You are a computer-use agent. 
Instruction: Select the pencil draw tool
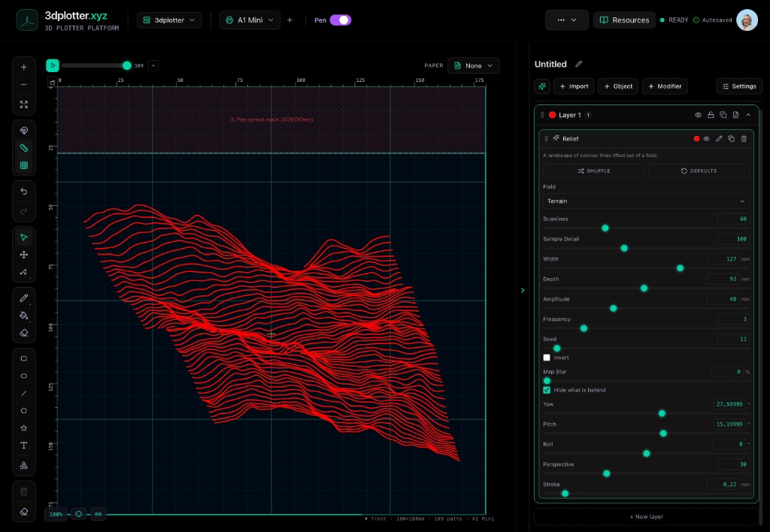(23, 298)
